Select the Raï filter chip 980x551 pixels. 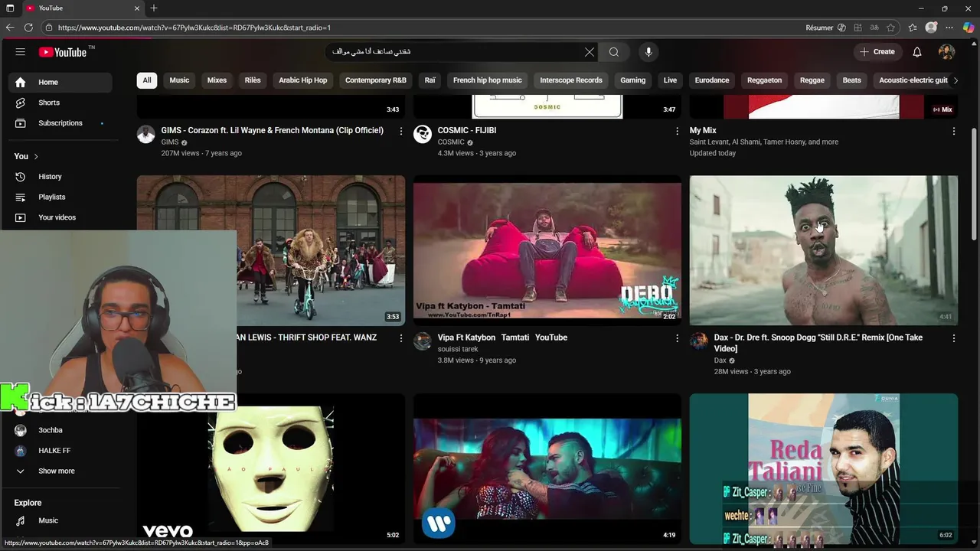[x=430, y=80]
